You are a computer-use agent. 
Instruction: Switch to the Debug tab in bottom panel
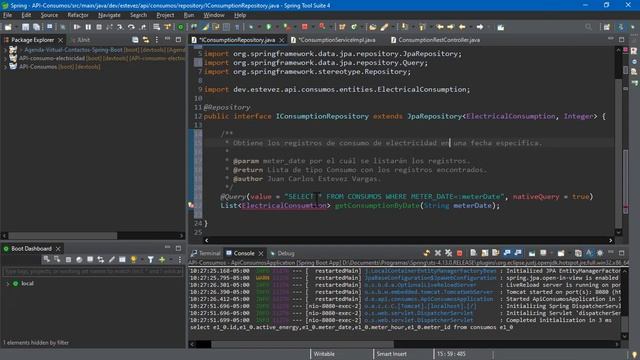282,253
